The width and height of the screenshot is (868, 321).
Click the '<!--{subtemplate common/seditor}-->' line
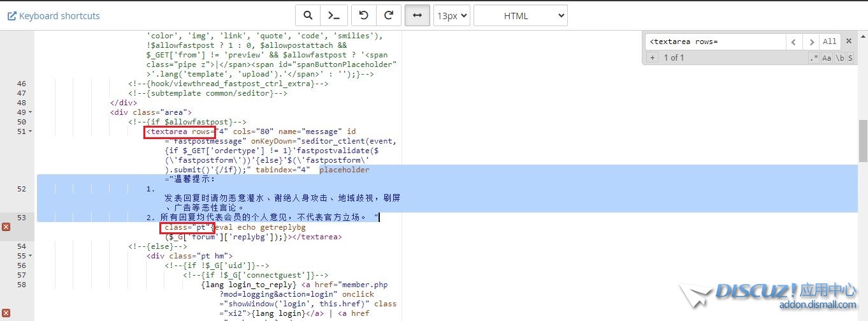[208, 93]
